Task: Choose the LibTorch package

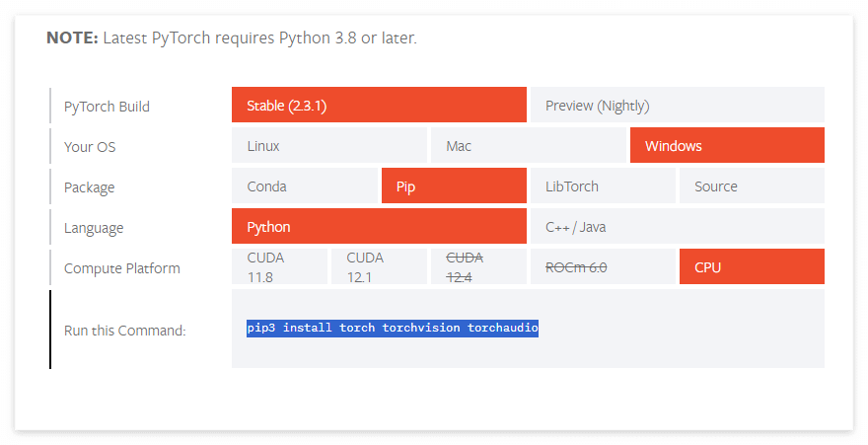Action: [x=603, y=185]
